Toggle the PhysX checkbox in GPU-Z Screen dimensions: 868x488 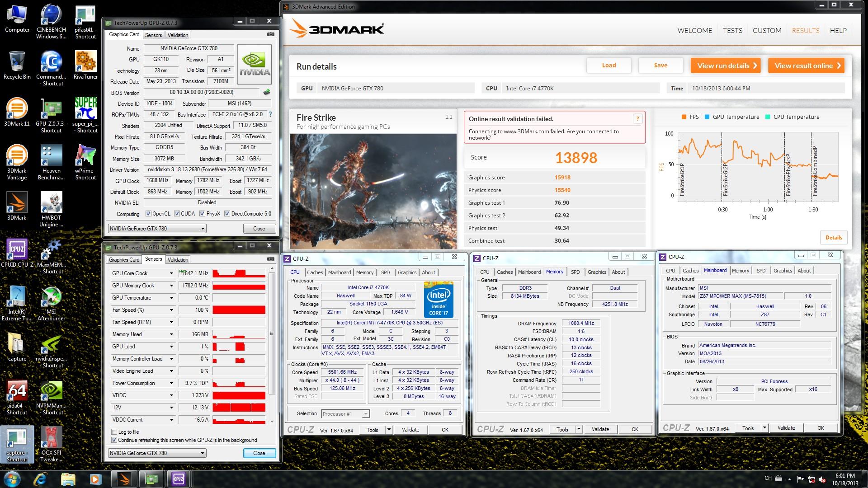(x=202, y=214)
